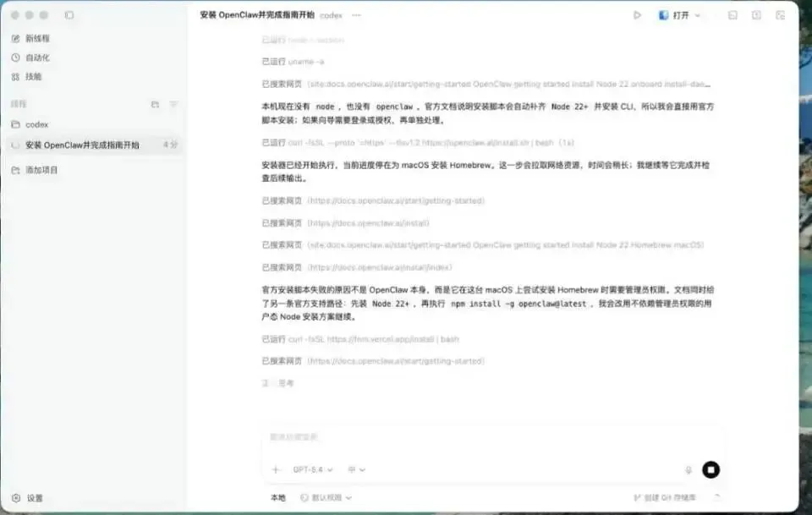Click the 已运行 uname -a command row
This screenshot has width=812, height=515.
294,62
